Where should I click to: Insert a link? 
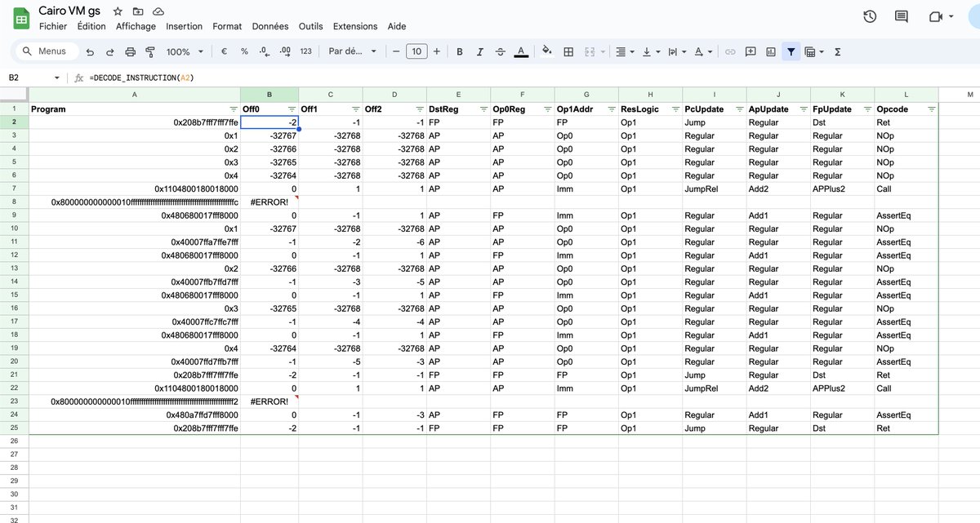(730, 51)
